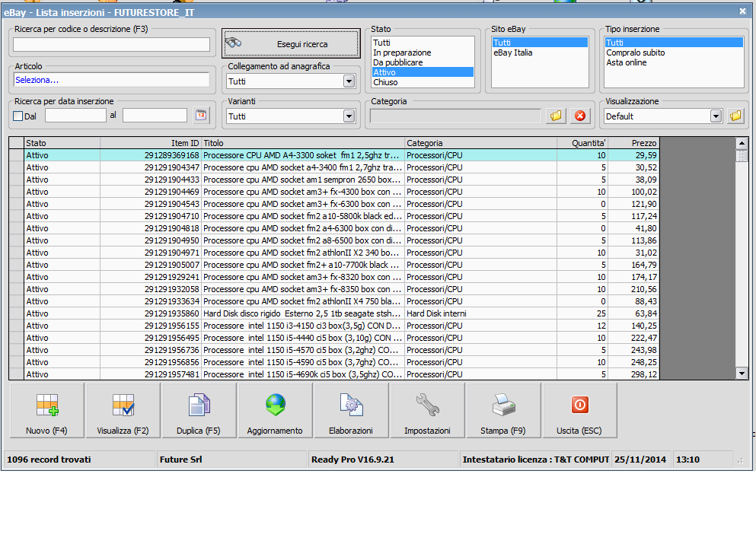Select 'In preparazione' status
756x547 pixels.
pyautogui.click(x=423, y=52)
